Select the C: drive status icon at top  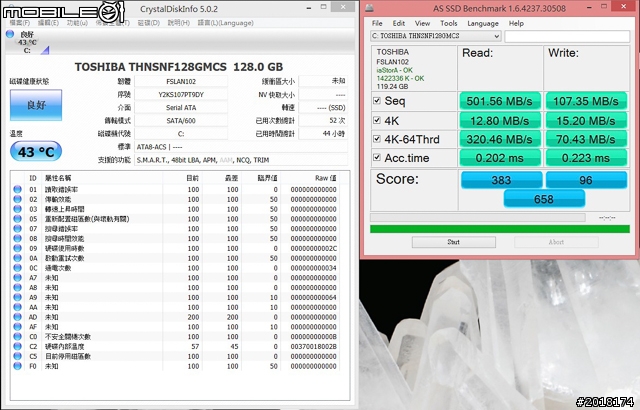pos(10,34)
